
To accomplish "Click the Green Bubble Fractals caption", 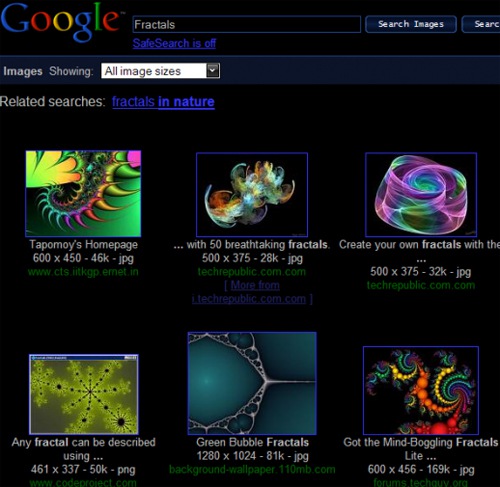I will coord(252,442).
